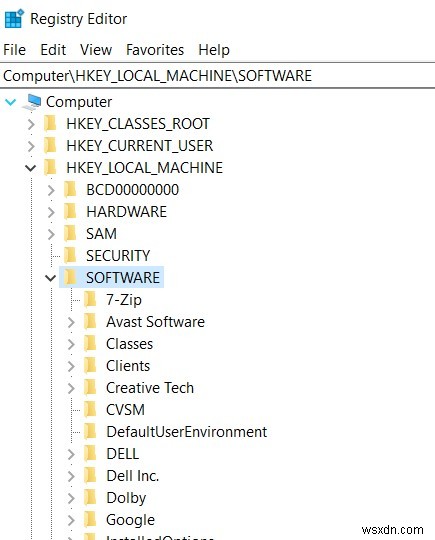Open the Favorites menu

click(155, 50)
